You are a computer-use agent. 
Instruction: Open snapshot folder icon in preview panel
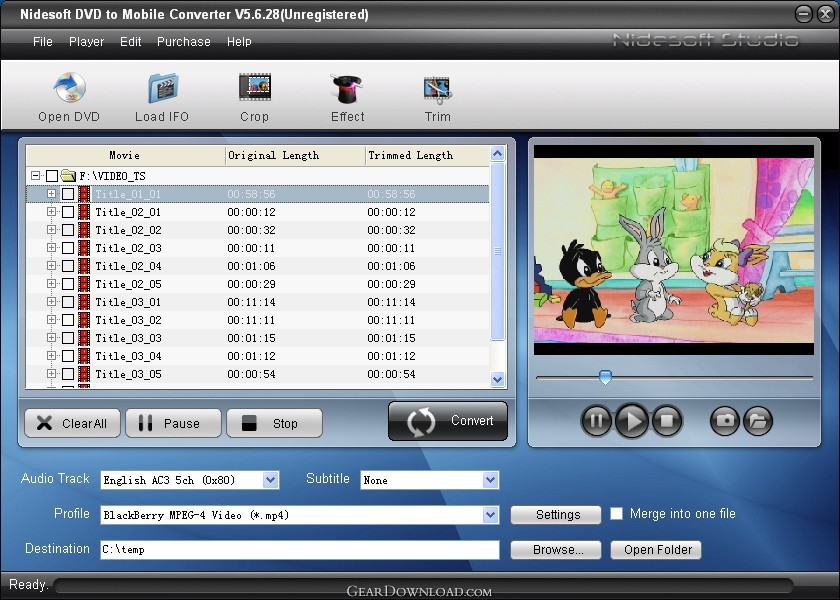pos(758,421)
